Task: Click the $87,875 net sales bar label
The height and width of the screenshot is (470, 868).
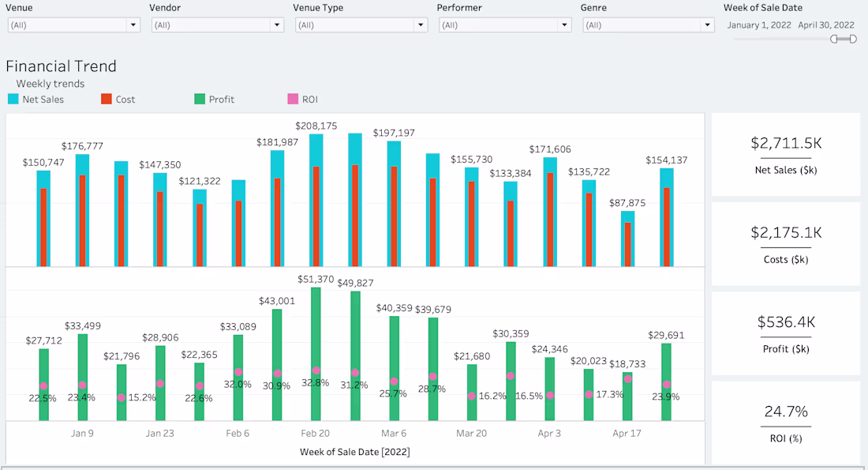Action: click(627, 203)
